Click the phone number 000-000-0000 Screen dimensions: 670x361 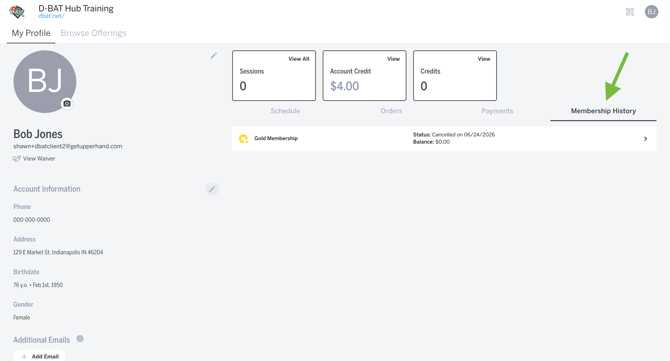coord(32,220)
